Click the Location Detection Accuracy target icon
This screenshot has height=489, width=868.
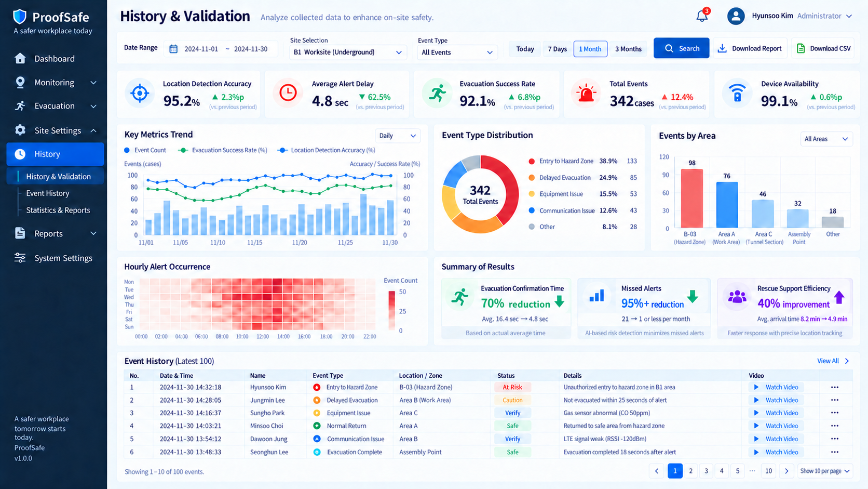pos(140,94)
